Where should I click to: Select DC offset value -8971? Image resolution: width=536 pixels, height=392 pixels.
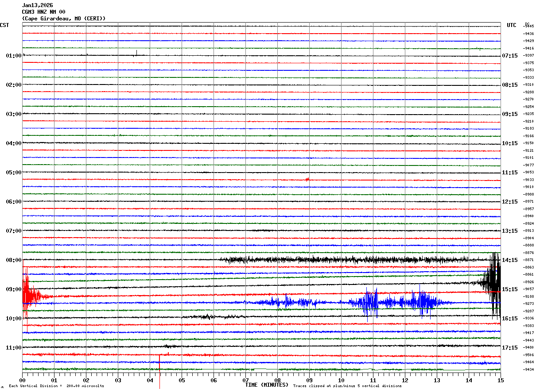click(x=529, y=202)
